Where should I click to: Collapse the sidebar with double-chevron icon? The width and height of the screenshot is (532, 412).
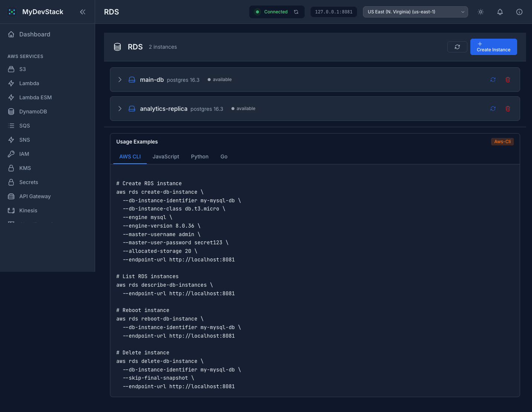82,12
